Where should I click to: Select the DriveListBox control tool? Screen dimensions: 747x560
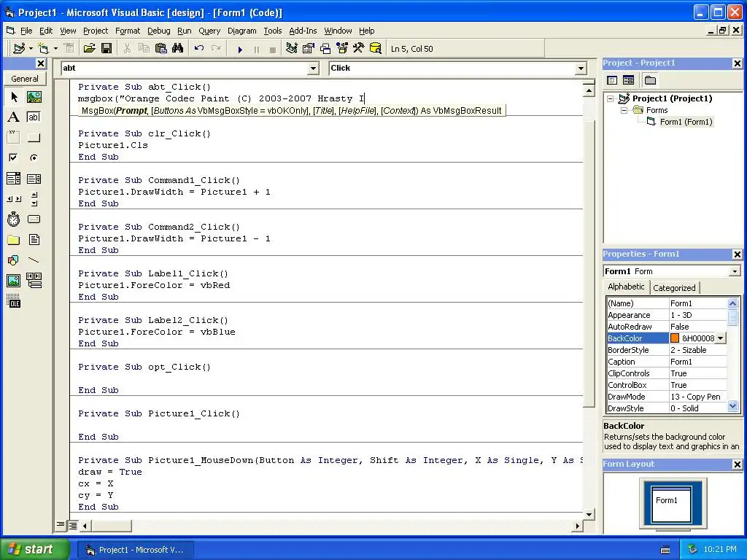tap(34, 219)
